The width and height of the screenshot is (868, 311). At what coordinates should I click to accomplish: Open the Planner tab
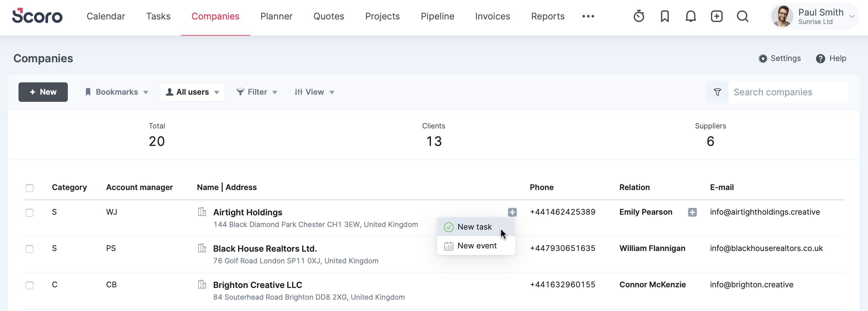276,16
